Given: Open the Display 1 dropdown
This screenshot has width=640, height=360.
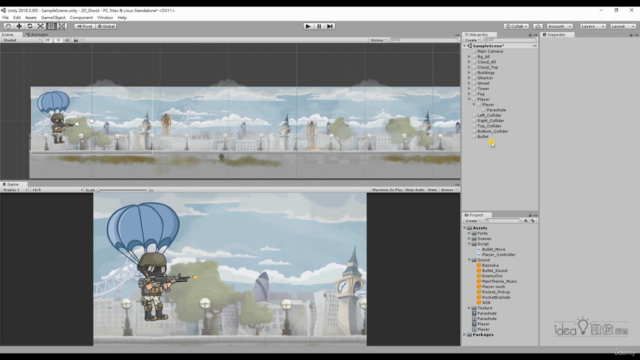Looking at the screenshot, I should 15,190.
